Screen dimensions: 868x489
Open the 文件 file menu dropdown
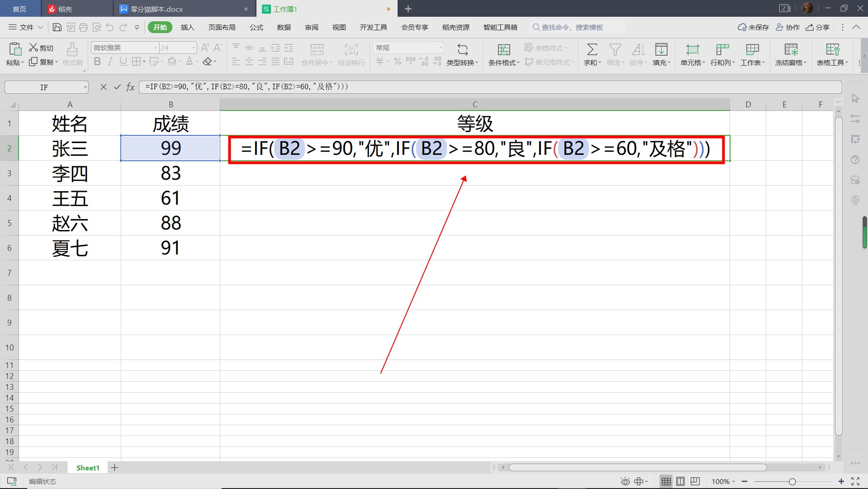[26, 28]
